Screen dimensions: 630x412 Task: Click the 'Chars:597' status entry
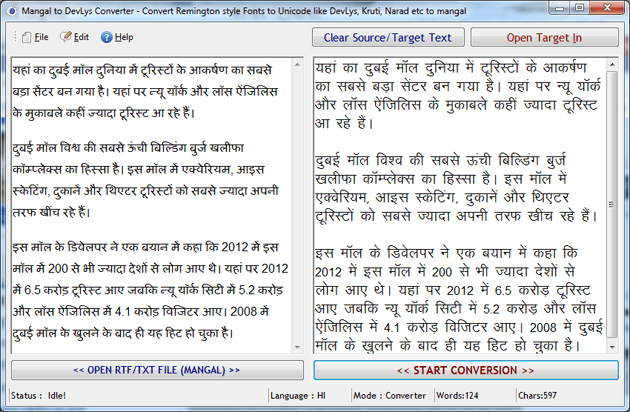pos(537,396)
